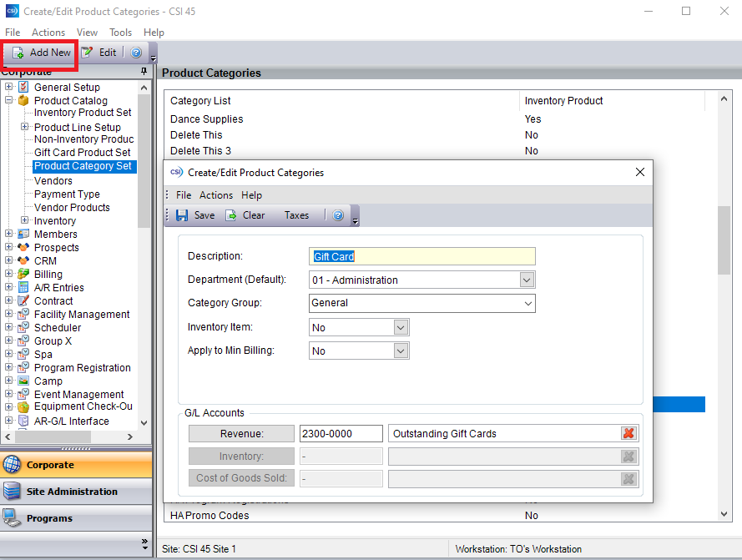Click the Site Administration server icon
The image size is (742, 560).
[x=12, y=491]
